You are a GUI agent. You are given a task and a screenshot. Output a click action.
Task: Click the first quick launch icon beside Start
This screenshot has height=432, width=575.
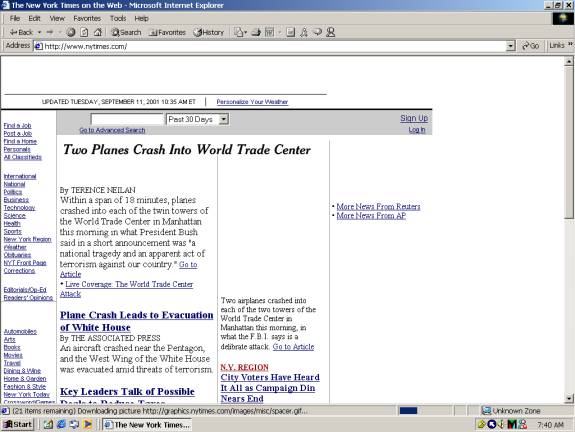pos(48,424)
